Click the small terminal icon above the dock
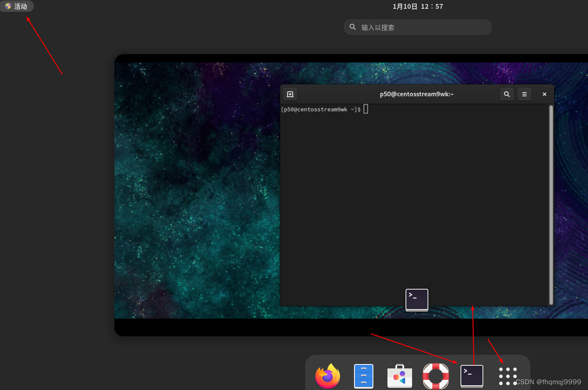This screenshot has height=390, width=588. [x=416, y=300]
